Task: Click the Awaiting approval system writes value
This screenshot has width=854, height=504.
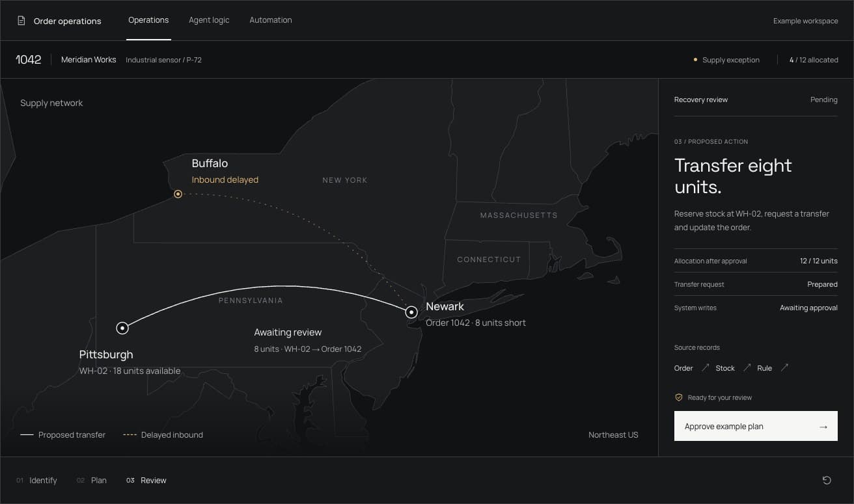Action: [808, 308]
